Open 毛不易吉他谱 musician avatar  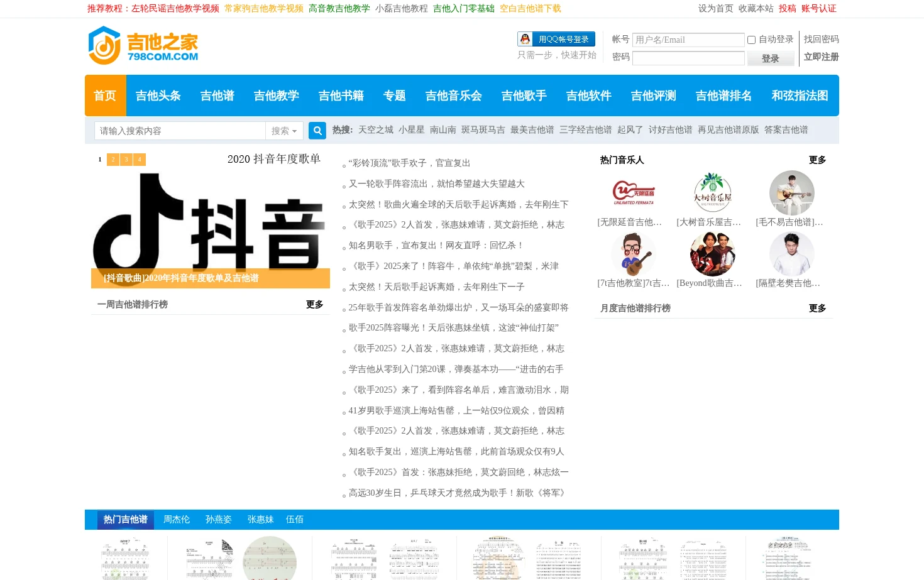tap(792, 193)
